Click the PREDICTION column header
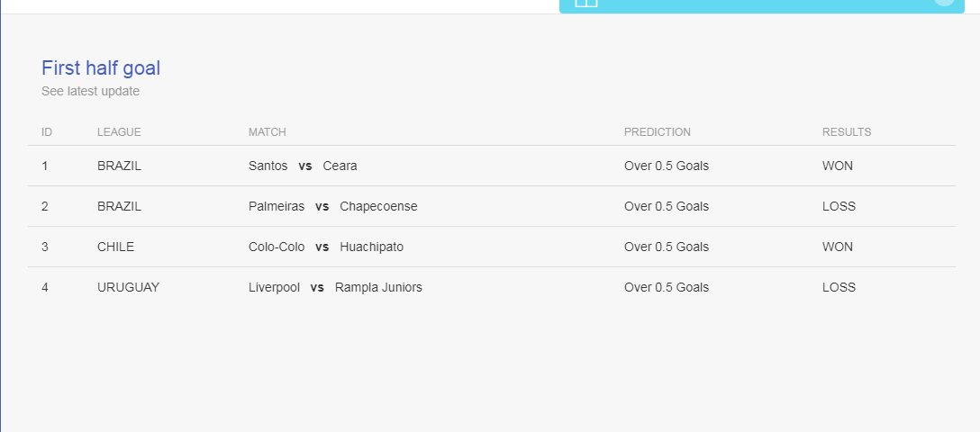The width and height of the screenshot is (980, 432). tap(657, 132)
